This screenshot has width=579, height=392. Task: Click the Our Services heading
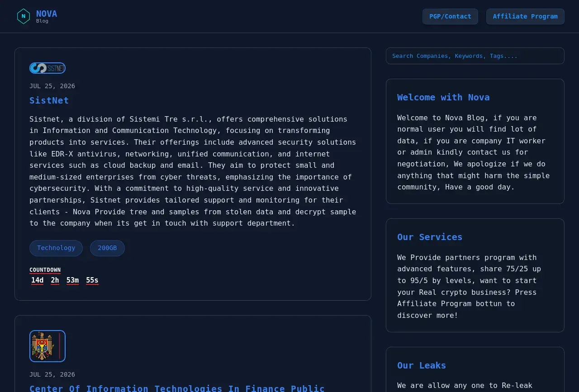[x=430, y=237]
